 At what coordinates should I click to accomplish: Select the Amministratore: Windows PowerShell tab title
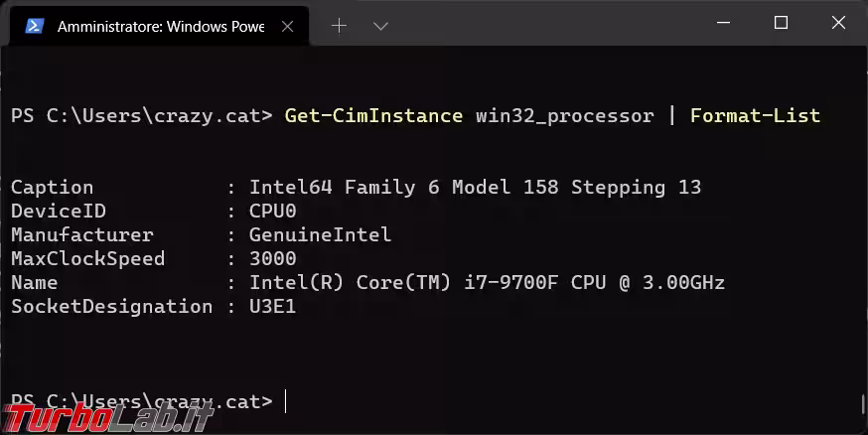(x=161, y=26)
